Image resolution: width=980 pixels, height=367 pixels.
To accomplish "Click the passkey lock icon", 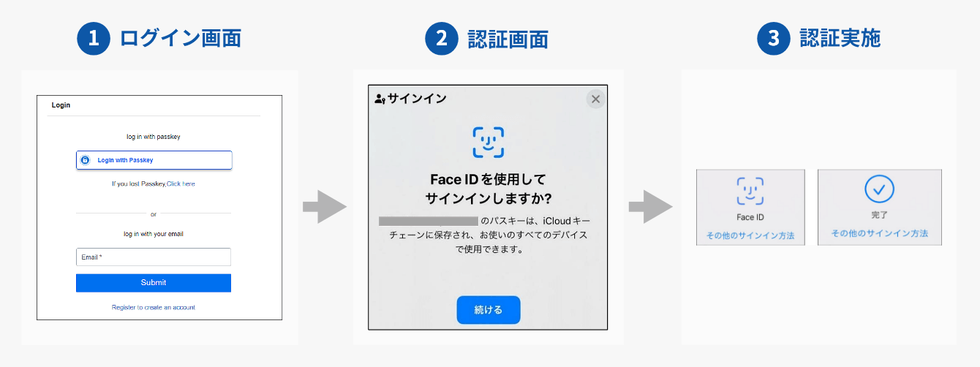I will [85, 160].
